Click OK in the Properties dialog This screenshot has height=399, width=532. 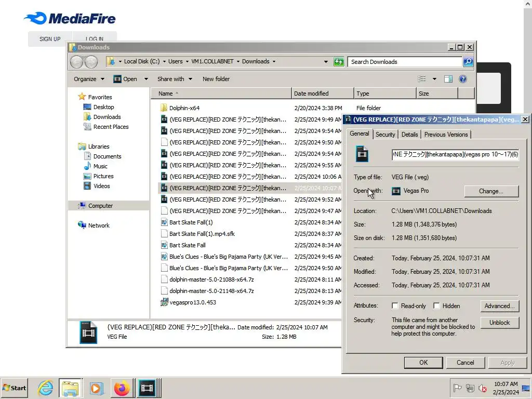tap(423, 362)
